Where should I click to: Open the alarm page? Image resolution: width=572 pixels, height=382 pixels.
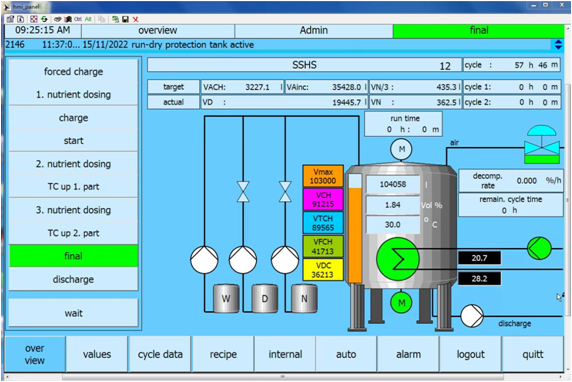[x=408, y=354]
